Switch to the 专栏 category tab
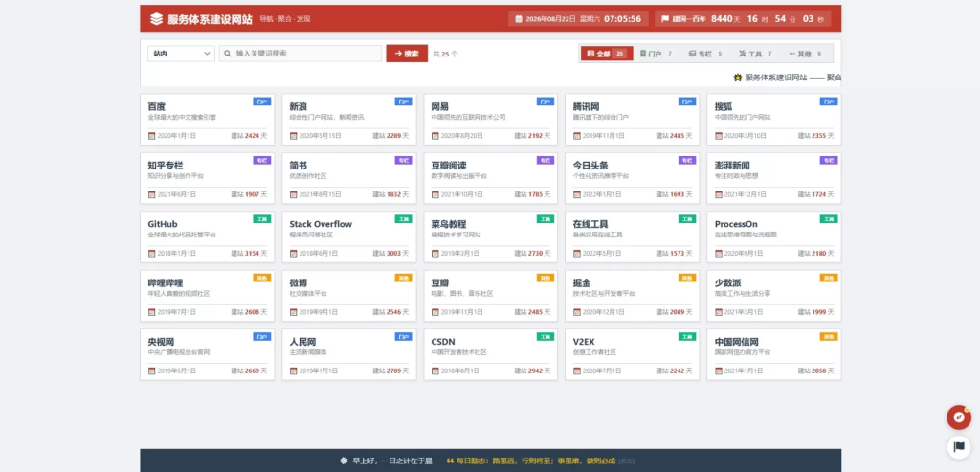The height and width of the screenshot is (472, 980). (705, 54)
